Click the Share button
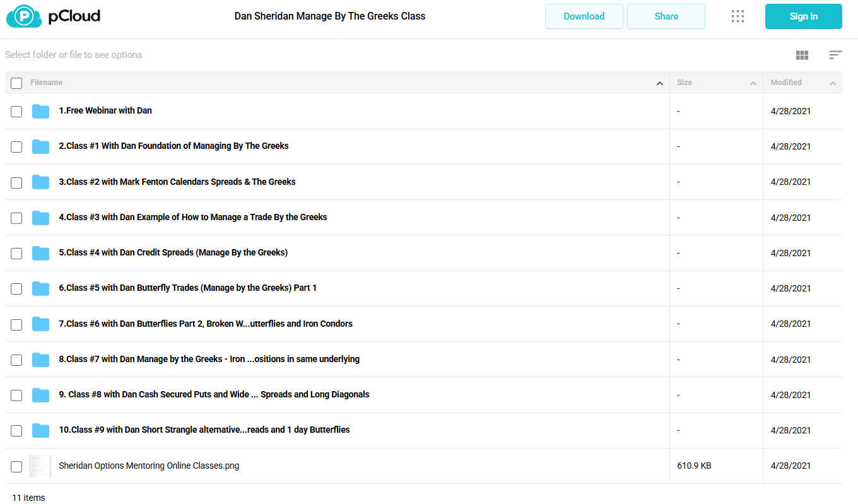Screen dimensions: 858x504 pos(666,16)
